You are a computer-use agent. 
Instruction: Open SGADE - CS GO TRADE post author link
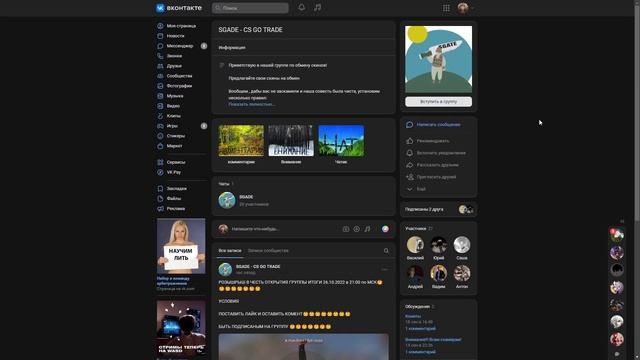point(258,267)
